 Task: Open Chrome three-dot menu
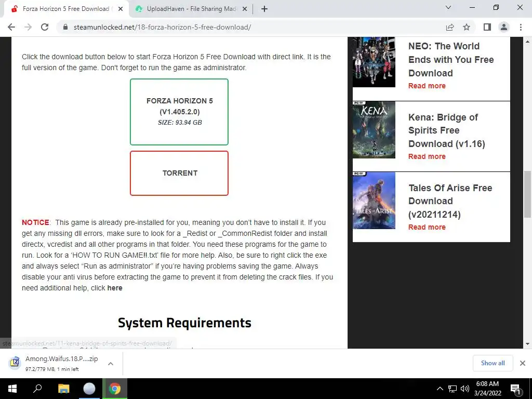(521, 27)
